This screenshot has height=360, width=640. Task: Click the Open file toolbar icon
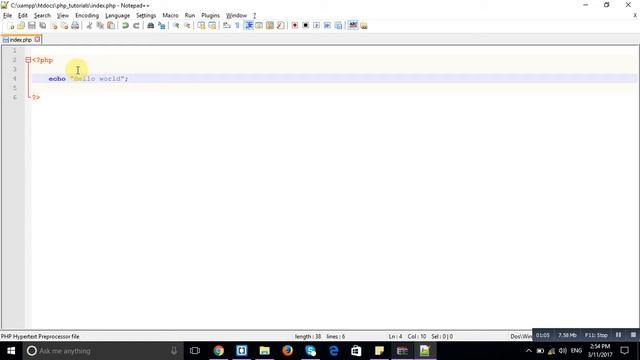tap(21, 26)
